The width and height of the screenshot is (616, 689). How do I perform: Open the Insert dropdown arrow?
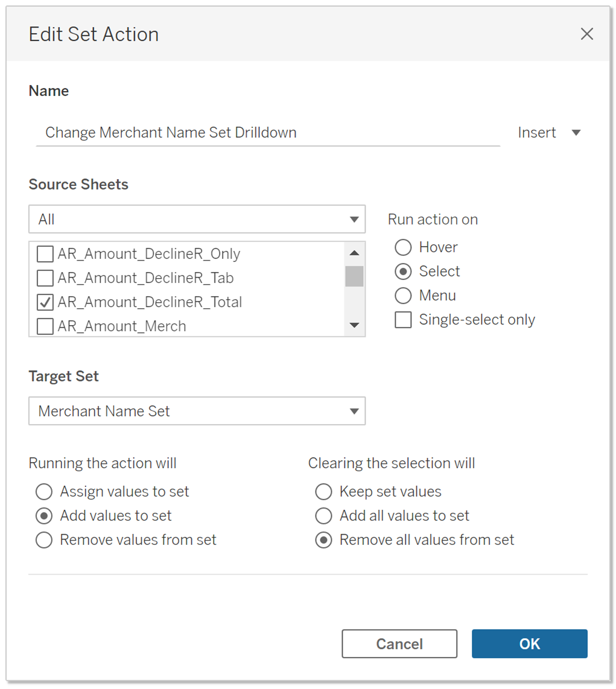pyautogui.click(x=576, y=133)
